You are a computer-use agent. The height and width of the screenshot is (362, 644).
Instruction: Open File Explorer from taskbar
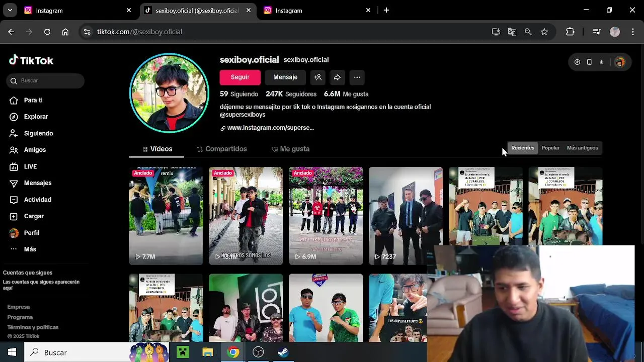(208, 352)
